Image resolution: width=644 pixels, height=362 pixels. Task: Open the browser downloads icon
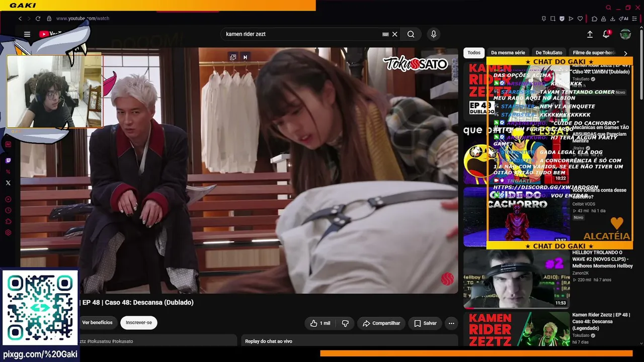point(612,19)
